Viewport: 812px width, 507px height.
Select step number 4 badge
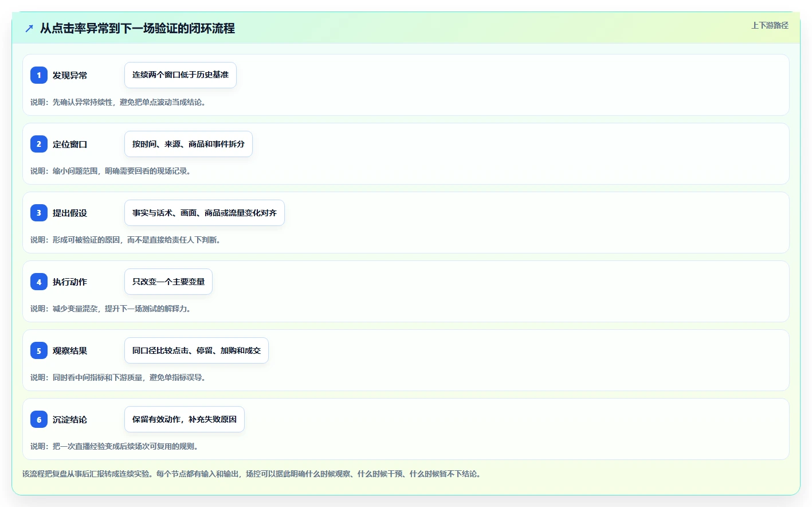39,282
